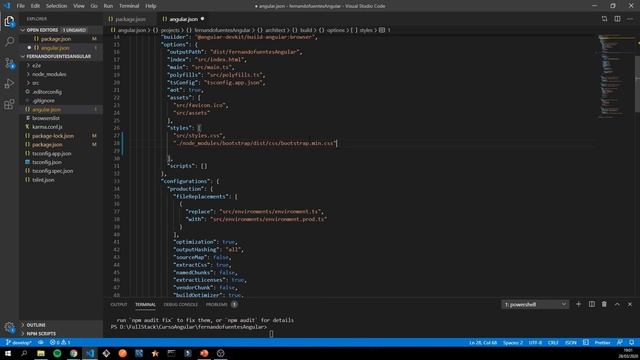Expand the node_modules folder
Image resolution: width=640 pixels, height=360 pixels.
pyautogui.click(x=49, y=74)
